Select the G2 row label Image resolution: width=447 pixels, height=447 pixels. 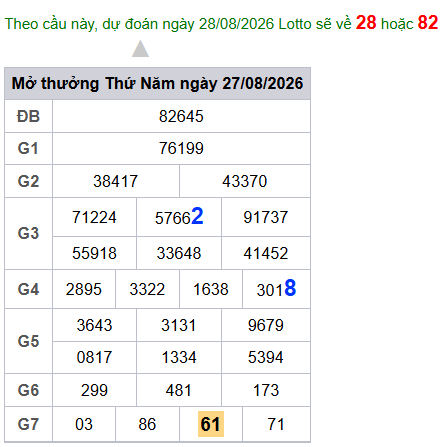[28, 181]
